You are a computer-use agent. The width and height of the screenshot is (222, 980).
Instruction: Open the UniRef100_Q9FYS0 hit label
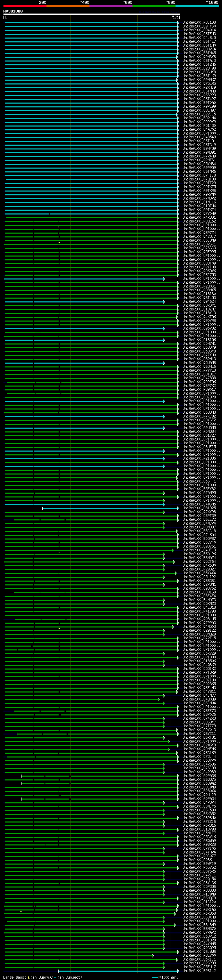click(x=199, y=26)
